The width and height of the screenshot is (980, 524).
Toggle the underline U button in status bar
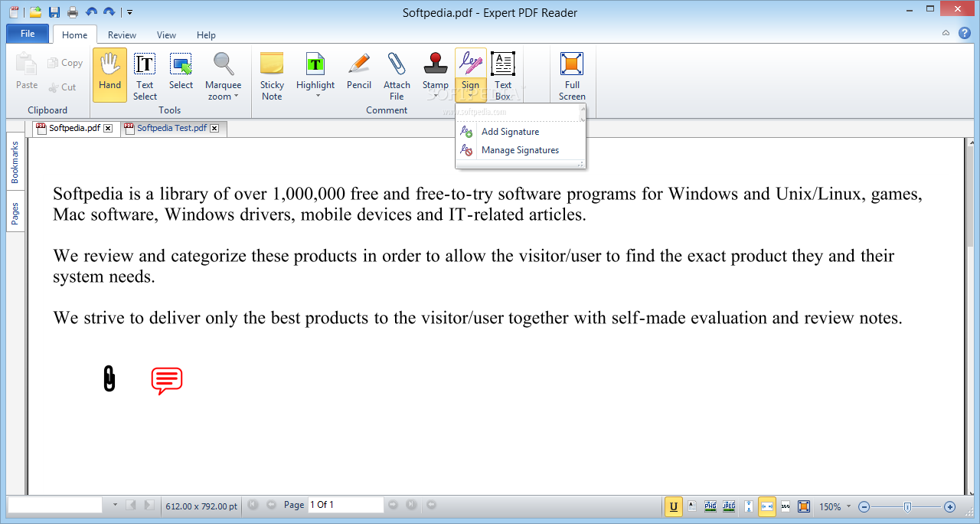click(x=674, y=506)
